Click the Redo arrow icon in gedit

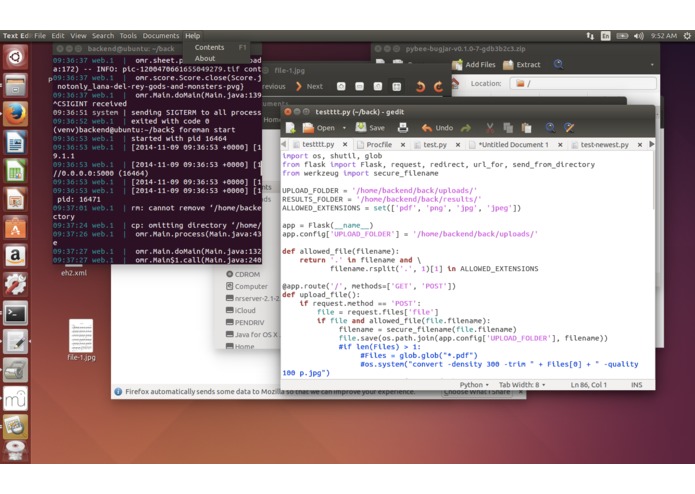coord(466,128)
